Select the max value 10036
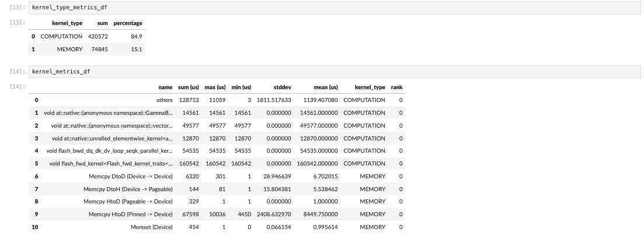Screen dimensions: 644x239 click(x=217, y=215)
